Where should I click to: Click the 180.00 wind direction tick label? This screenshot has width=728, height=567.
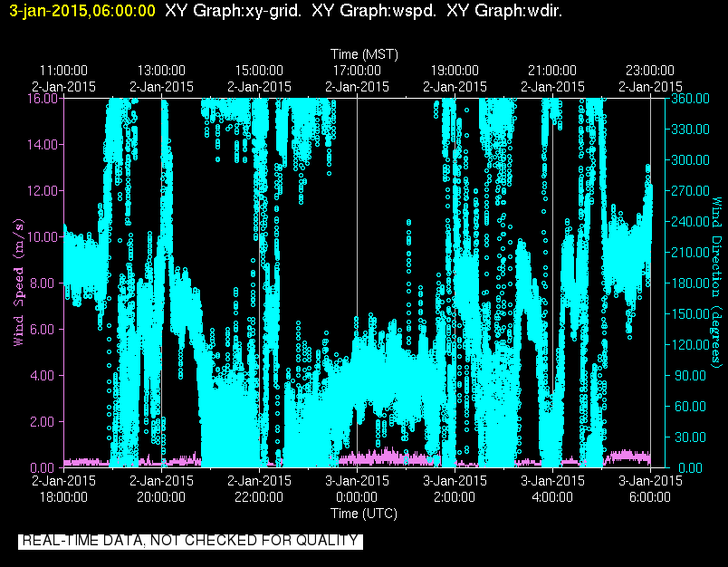(x=690, y=283)
